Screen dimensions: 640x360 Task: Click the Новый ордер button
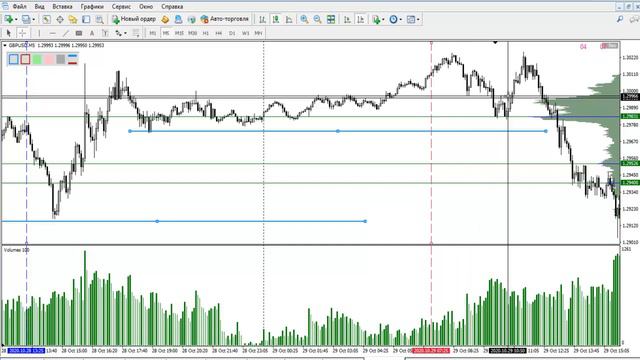pyautogui.click(x=134, y=19)
